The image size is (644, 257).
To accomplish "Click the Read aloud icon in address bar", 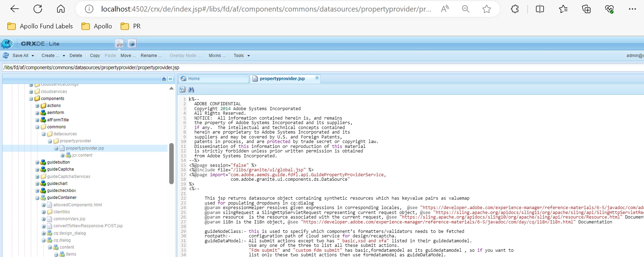I will click(x=445, y=9).
